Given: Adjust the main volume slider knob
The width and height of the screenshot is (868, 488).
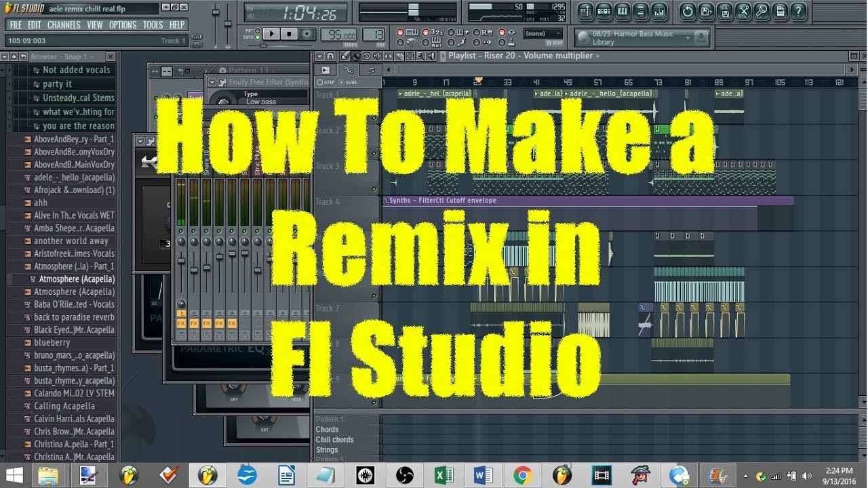Looking at the screenshot, I should 216,12.
